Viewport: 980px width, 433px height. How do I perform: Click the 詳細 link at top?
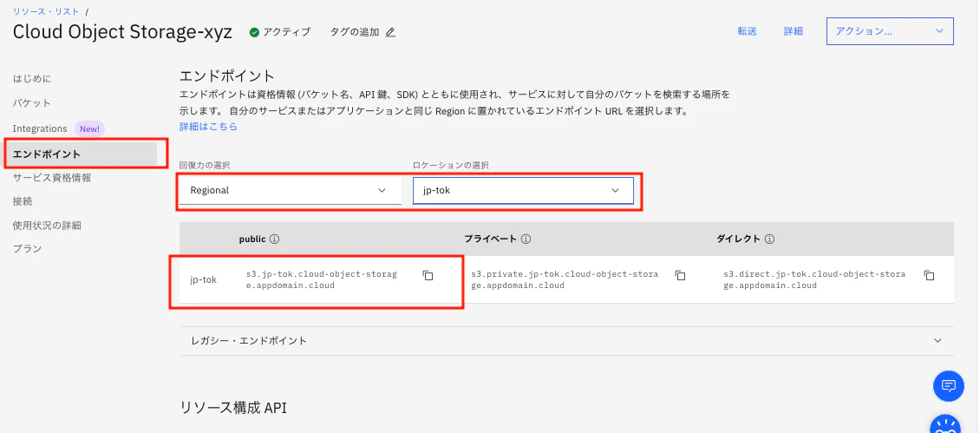(794, 31)
